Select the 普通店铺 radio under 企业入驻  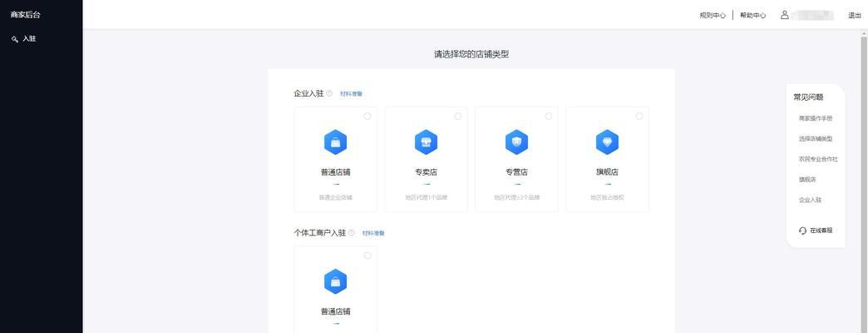[367, 117]
